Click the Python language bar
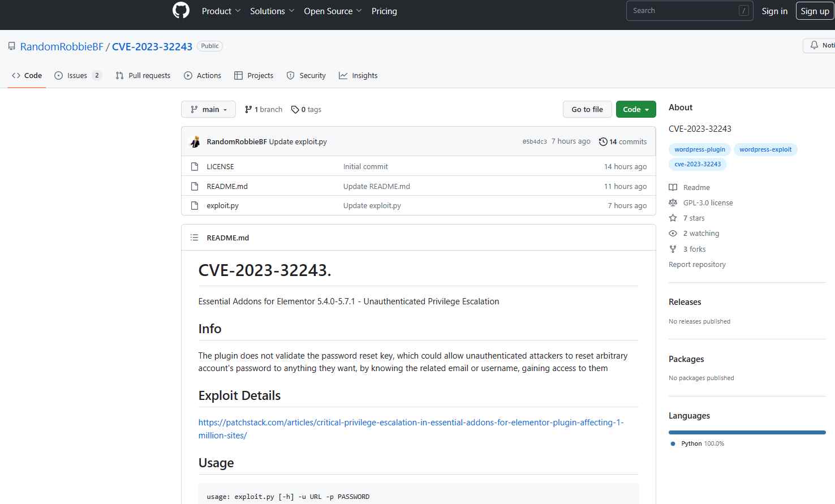835x504 pixels. click(x=747, y=432)
